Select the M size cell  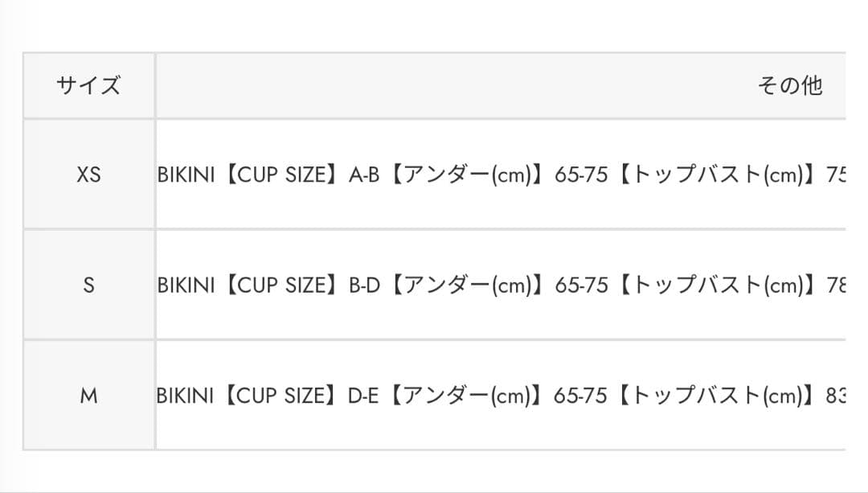pos(88,395)
